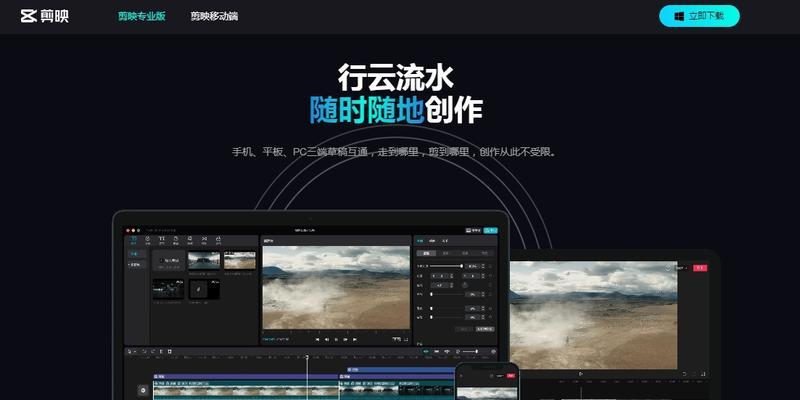800x400 pixels.
Task: Click the red Export button on the tablet editor
Action: tap(700, 268)
